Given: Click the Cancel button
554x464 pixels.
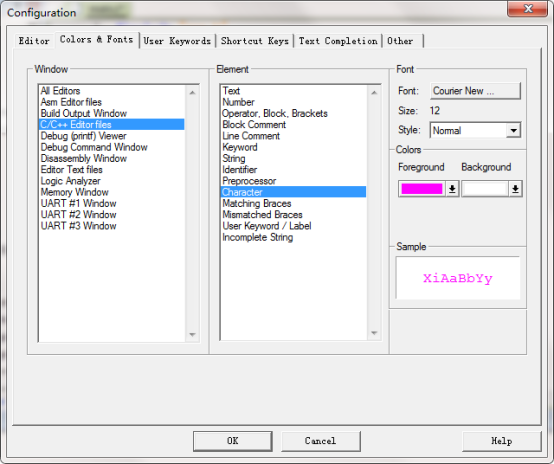Looking at the screenshot, I should tap(320, 441).
